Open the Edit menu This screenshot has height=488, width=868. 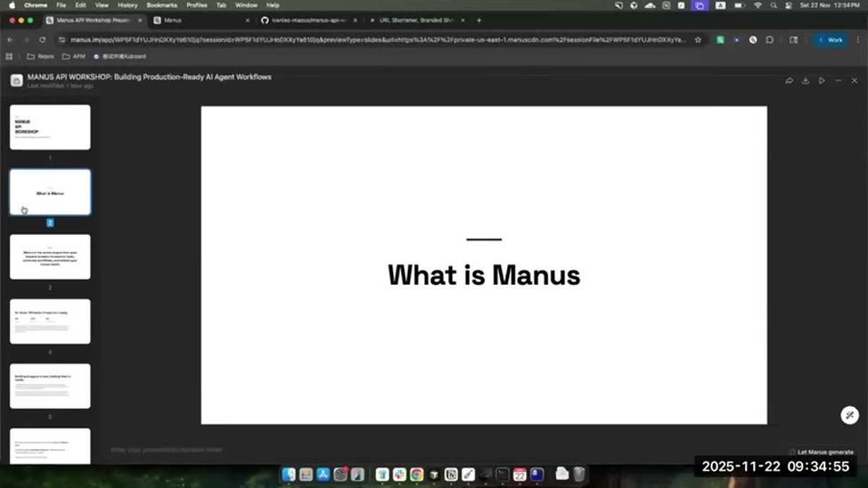click(81, 5)
